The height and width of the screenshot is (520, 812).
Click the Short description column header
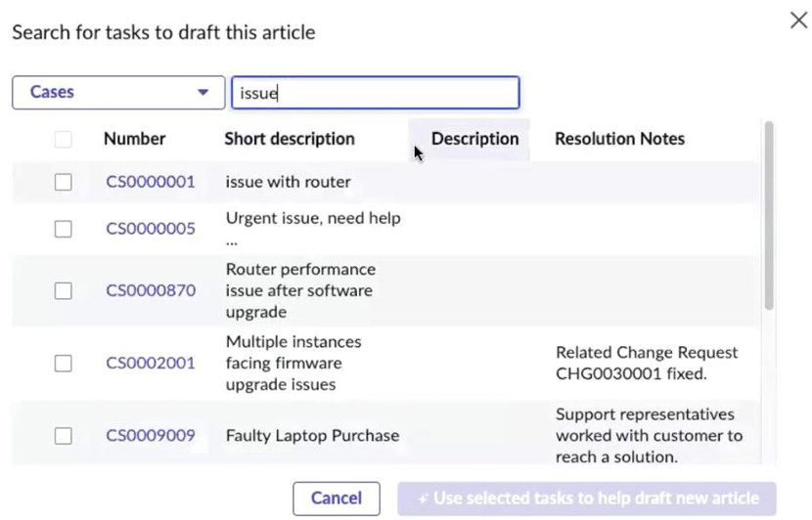point(290,139)
